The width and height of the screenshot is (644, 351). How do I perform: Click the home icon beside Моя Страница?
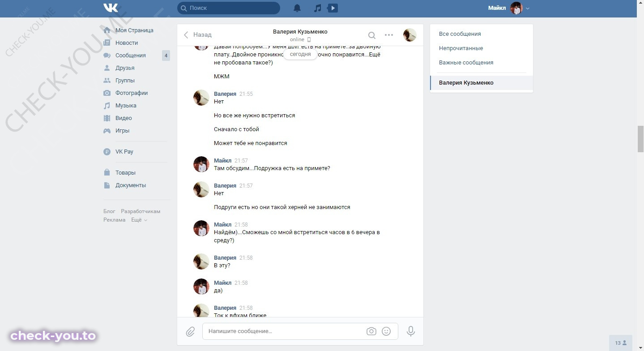click(x=107, y=30)
